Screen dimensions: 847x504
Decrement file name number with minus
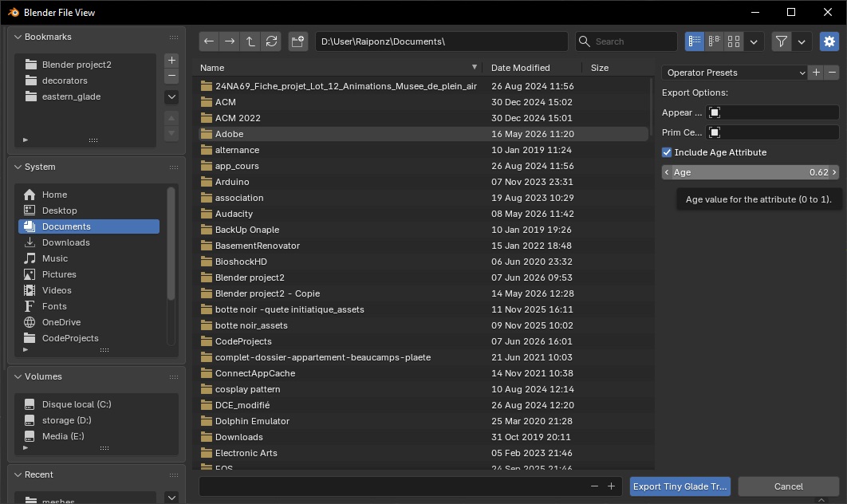click(594, 486)
